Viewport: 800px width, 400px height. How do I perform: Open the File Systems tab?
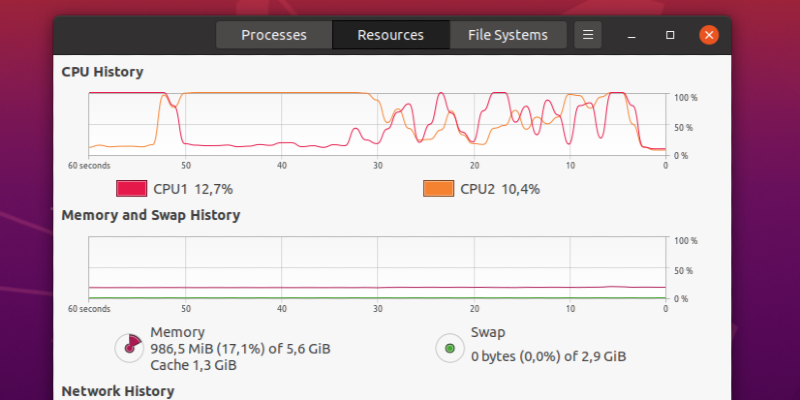coord(508,35)
